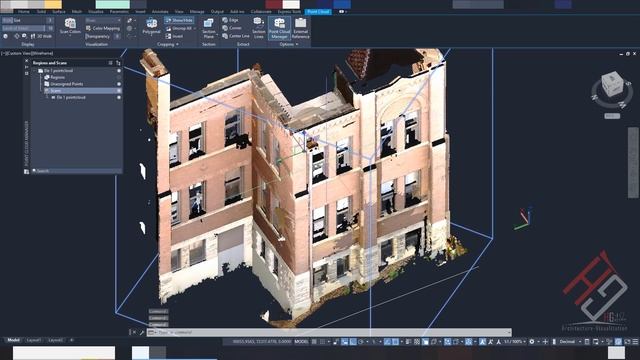Close the Point Cloud Manager palette
Image resolution: width=640 pixels, height=360 pixels.
click(27, 61)
